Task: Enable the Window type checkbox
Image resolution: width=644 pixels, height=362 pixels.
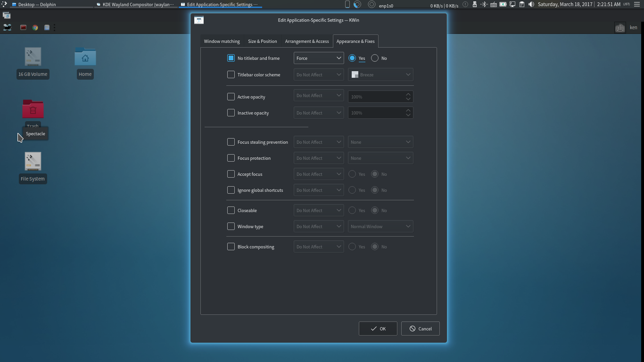Action: [x=231, y=226]
